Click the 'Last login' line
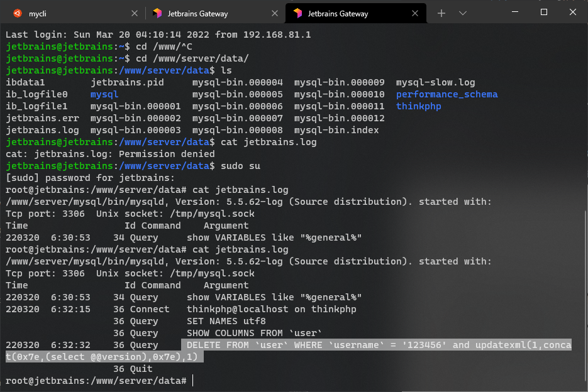Screen dimensions: 588x392 pos(158,35)
